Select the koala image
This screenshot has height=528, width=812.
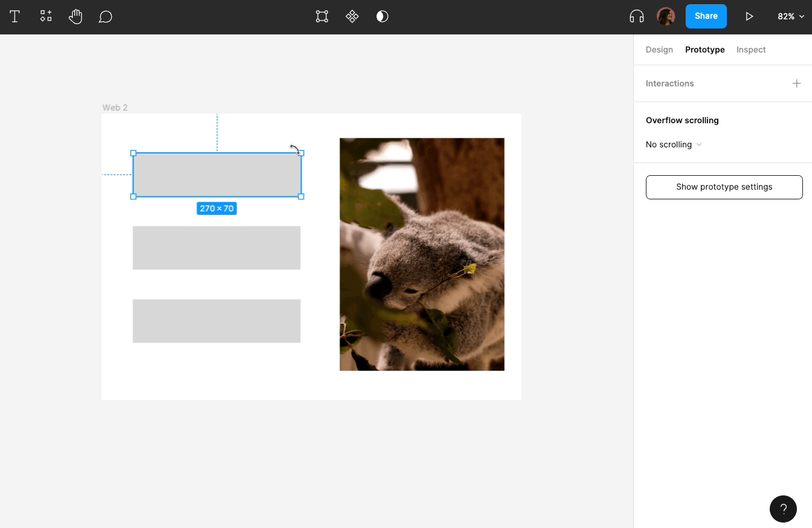(x=422, y=254)
